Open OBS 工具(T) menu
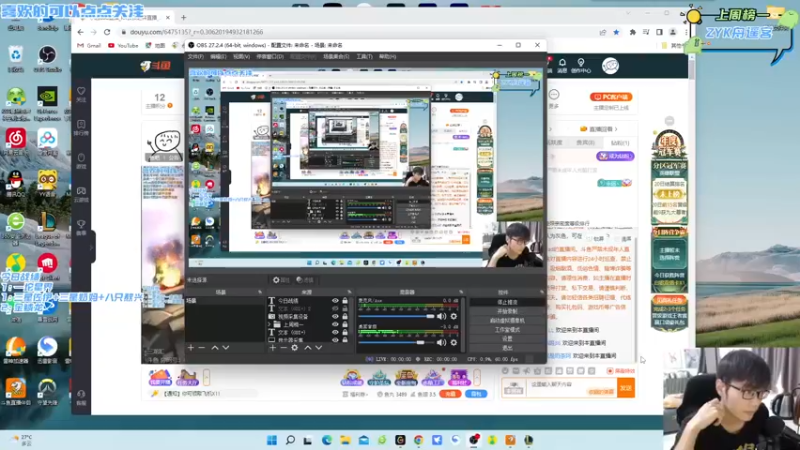Image resolution: width=800 pixels, height=450 pixels. [x=364, y=57]
